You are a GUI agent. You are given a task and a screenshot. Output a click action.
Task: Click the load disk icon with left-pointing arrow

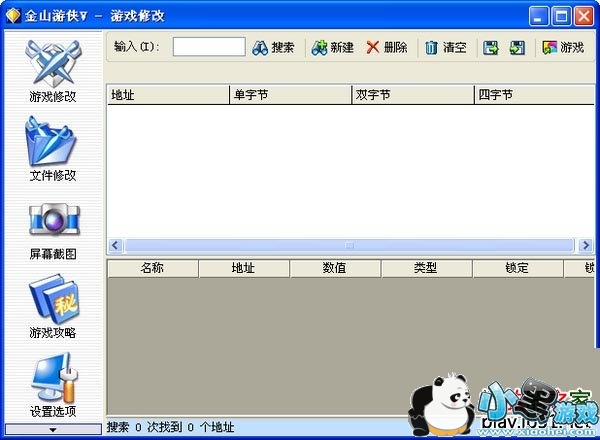pyautogui.click(x=517, y=48)
